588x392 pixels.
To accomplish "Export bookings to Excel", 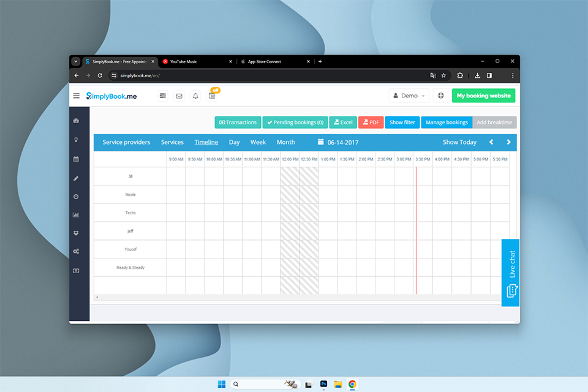I will 343,123.
